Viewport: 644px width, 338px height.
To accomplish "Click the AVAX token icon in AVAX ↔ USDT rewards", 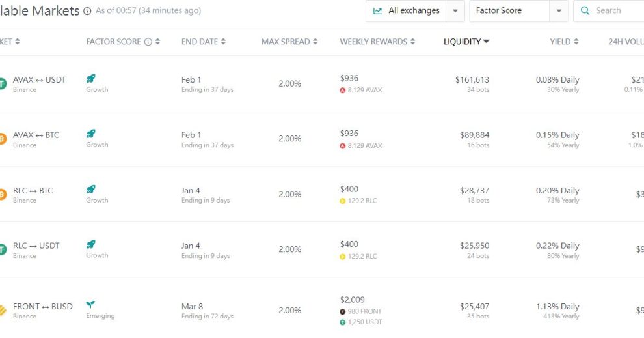I will [343, 90].
